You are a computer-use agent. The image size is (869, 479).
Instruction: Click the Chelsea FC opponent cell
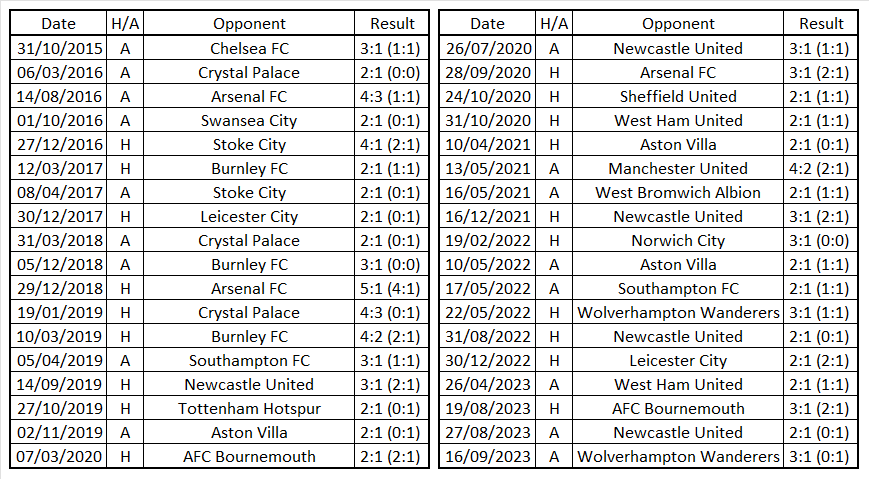pos(248,48)
